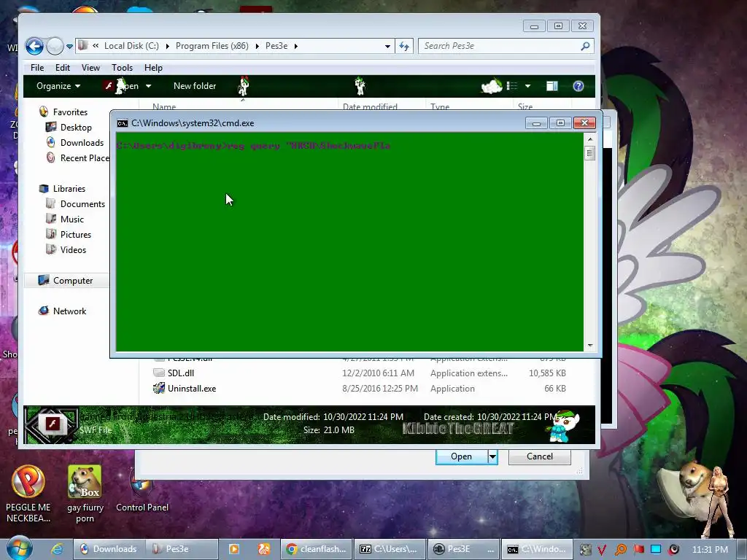Click the red flag Action Center tray icon
Image resolution: width=747 pixels, height=560 pixels.
pos(639,550)
